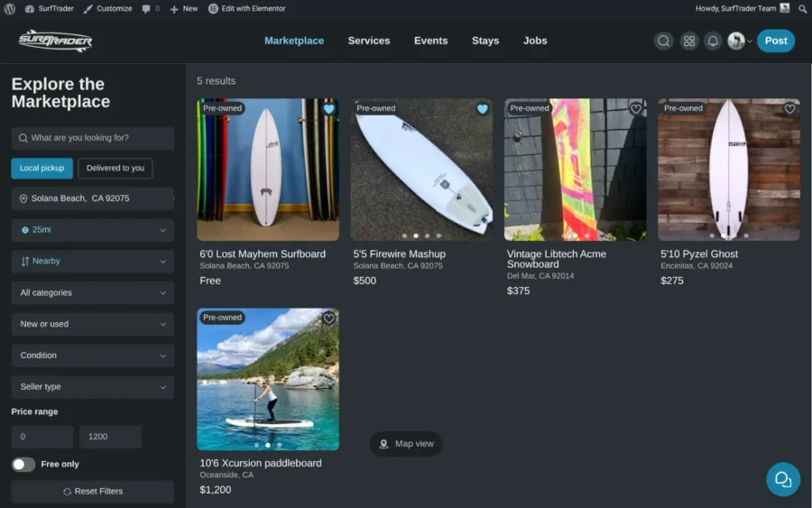The image size is (812, 508).
Task: Select the Local pickup option
Action: [42, 169]
